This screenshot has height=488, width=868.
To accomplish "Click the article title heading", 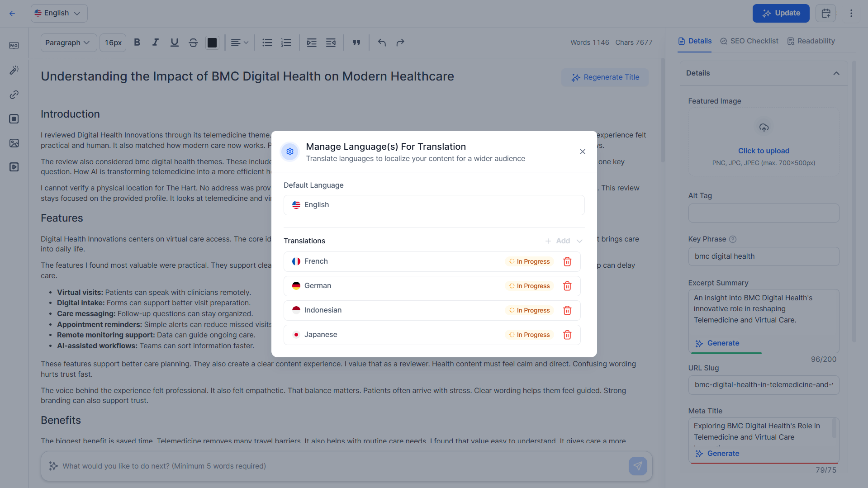I will 247,76.
